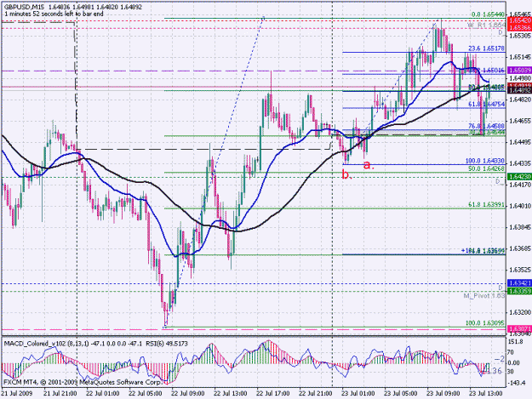Click the '22 Jul 21:00' time axis label
Viewport: 532px width, 399px height.
tap(316, 394)
